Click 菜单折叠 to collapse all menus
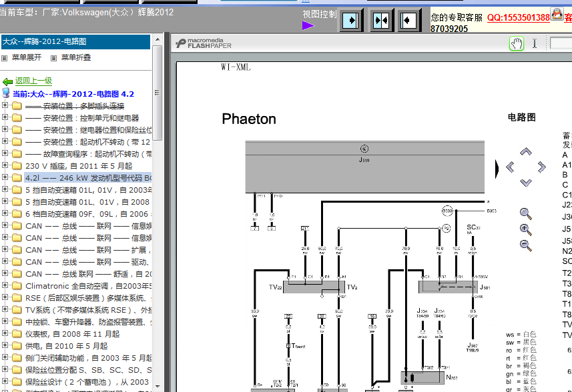 point(76,57)
